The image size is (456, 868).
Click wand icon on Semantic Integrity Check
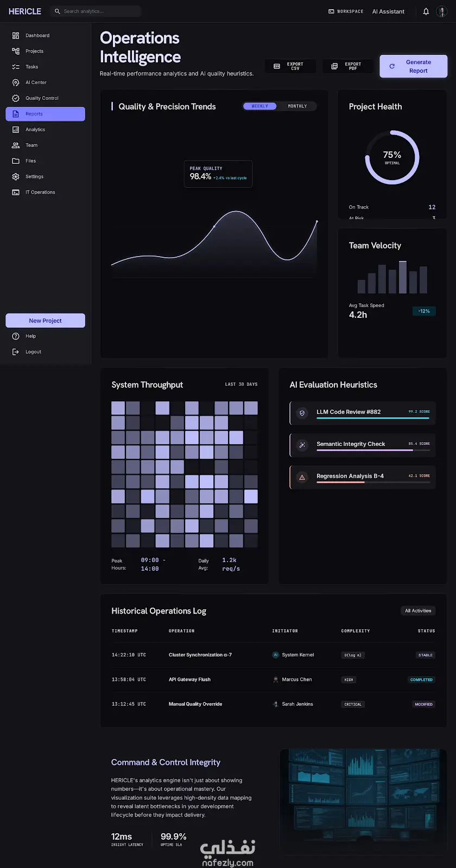(302, 445)
